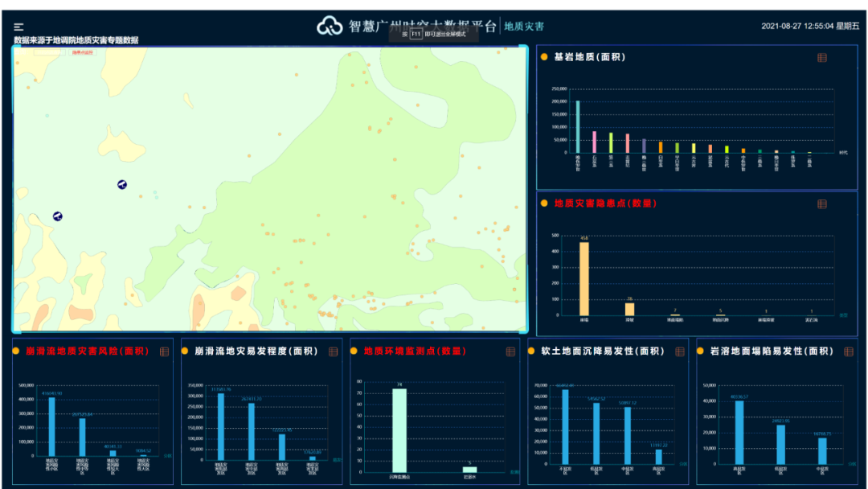The image size is (868, 489).
Task: Open data table for 地质环境监测点(数量) panel
Action: [x=510, y=351]
